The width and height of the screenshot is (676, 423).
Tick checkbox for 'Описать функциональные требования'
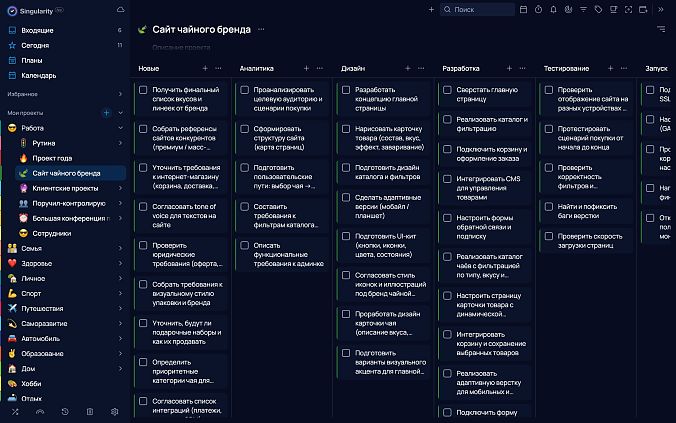(244, 243)
